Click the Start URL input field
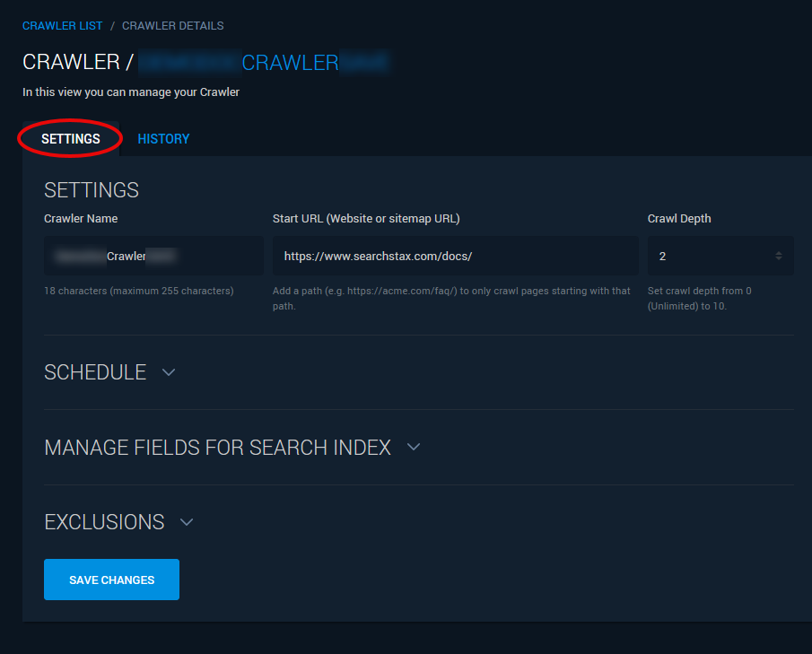This screenshot has height=654, width=812. click(x=455, y=256)
